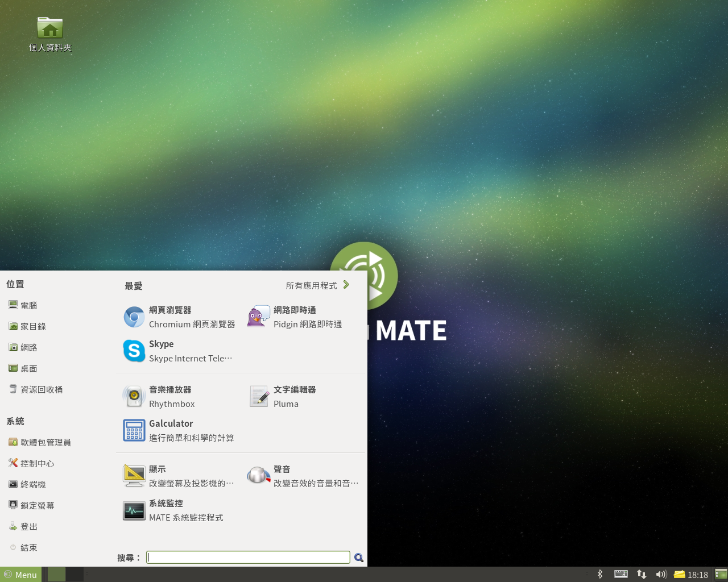The height and width of the screenshot is (582, 728).
Task: Open Bluetooth tray icon
Action: pyautogui.click(x=600, y=575)
